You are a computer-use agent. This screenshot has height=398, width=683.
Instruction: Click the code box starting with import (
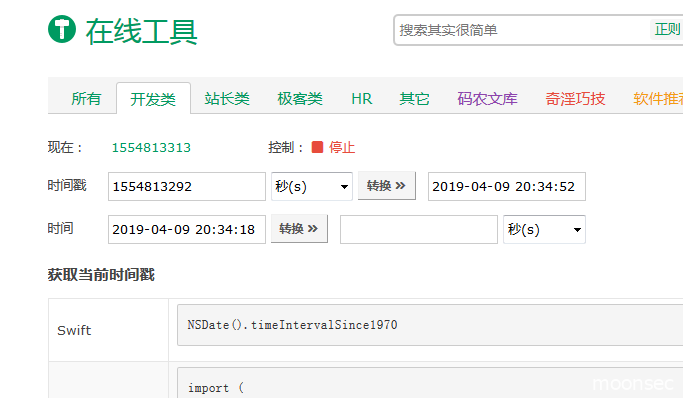click(430, 383)
